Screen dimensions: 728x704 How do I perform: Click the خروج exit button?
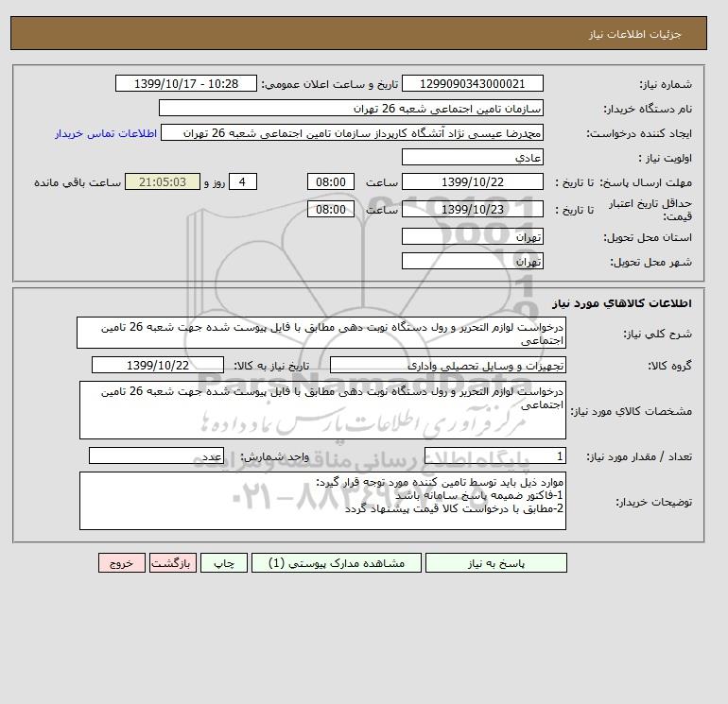pos(122,563)
